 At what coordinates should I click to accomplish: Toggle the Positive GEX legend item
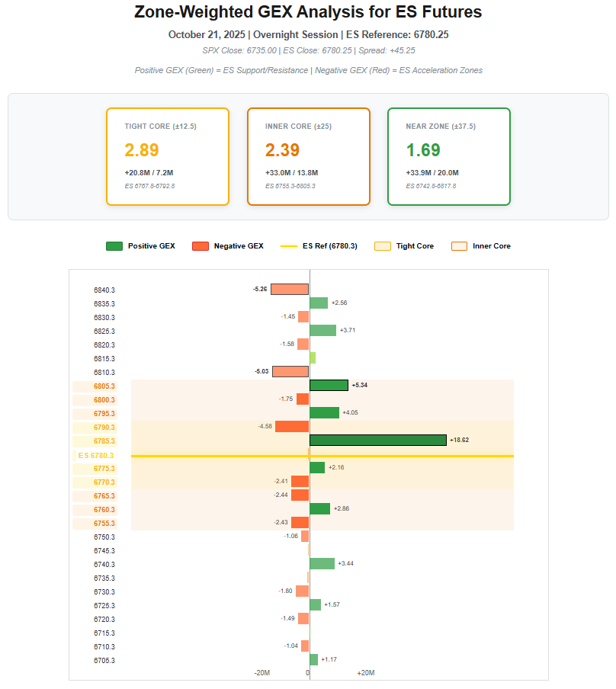(x=140, y=246)
